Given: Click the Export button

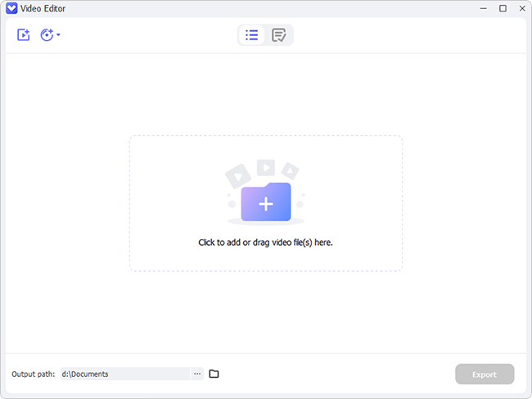Looking at the screenshot, I should (485, 374).
